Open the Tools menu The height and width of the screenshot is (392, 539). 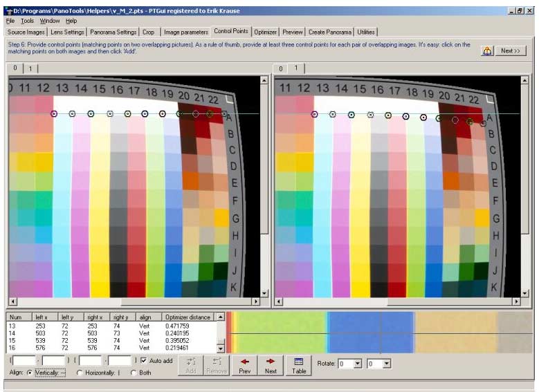tap(27, 21)
